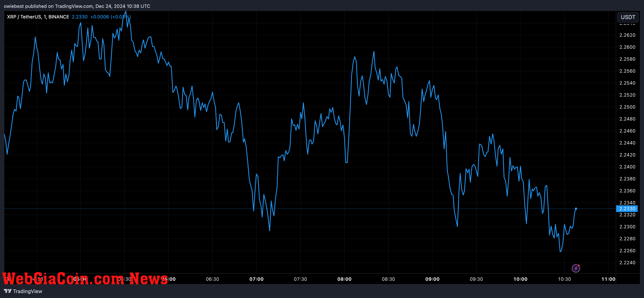The height and width of the screenshot is (298, 644).
Task: Click the 07:30 time axis label
Action: point(300,279)
